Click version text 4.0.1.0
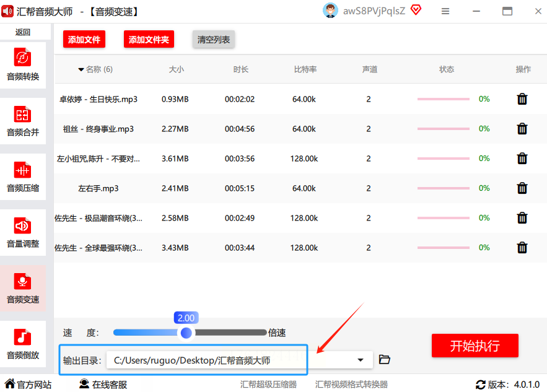 click(x=527, y=385)
